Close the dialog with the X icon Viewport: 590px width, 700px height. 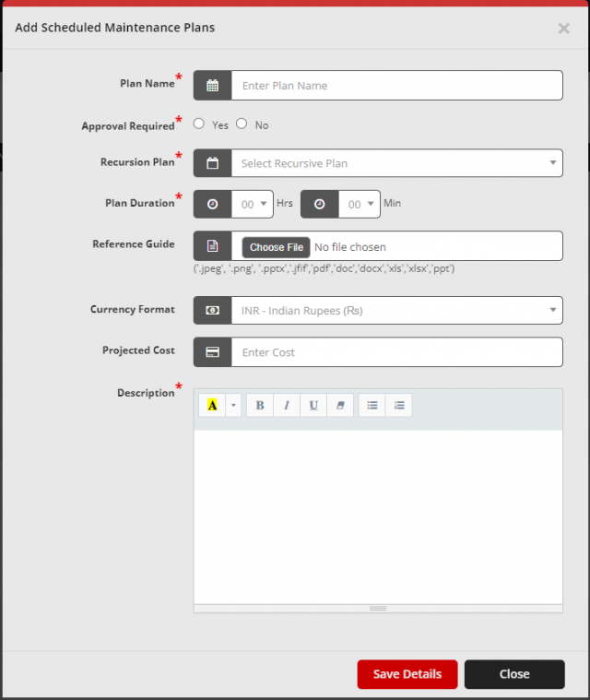[563, 29]
